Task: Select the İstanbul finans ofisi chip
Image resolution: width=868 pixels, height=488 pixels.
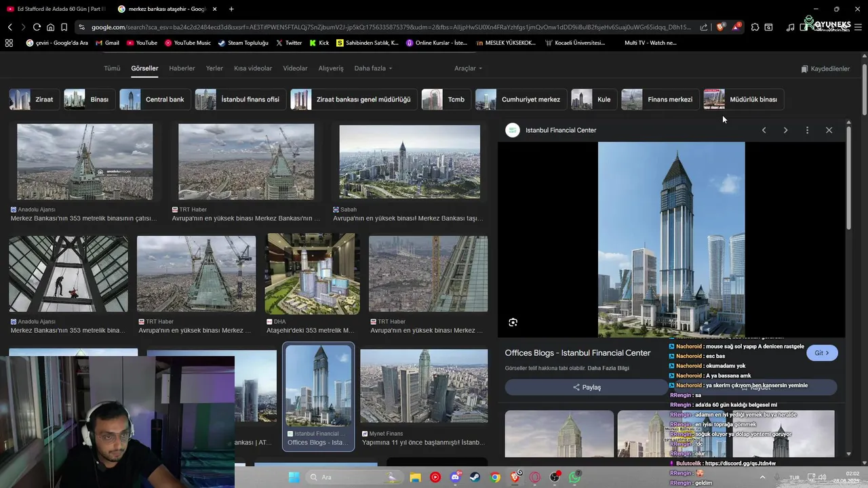Action: [x=240, y=99]
